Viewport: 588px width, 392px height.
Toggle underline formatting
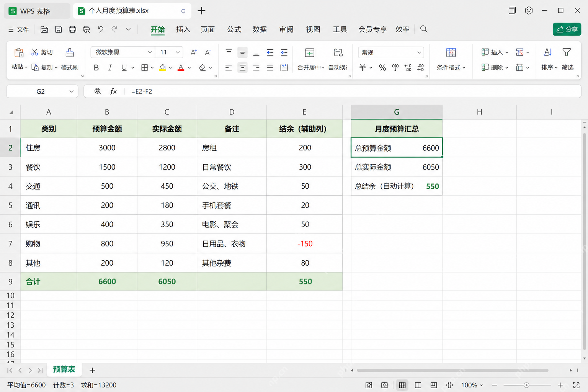pyautogui.click(x=124, y=68)
